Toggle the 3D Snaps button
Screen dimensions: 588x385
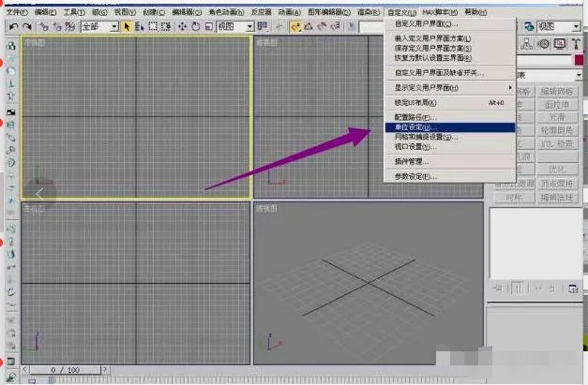tap(295, 26)
